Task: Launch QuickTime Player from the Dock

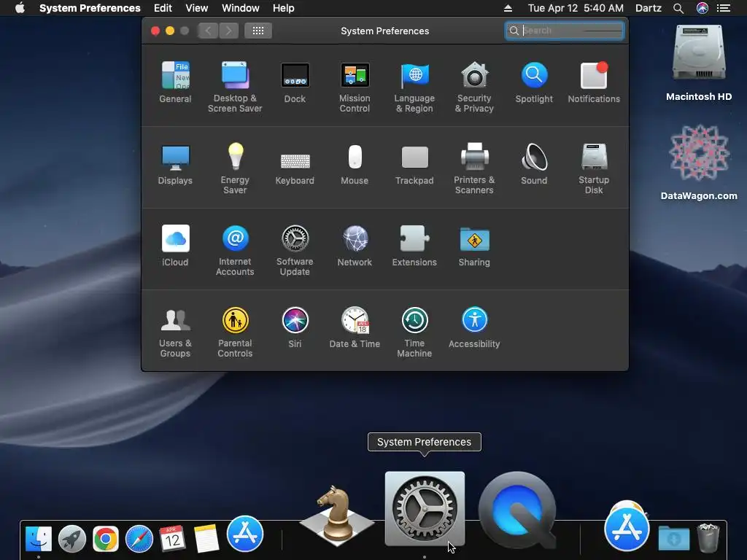Action: (518, 510)
